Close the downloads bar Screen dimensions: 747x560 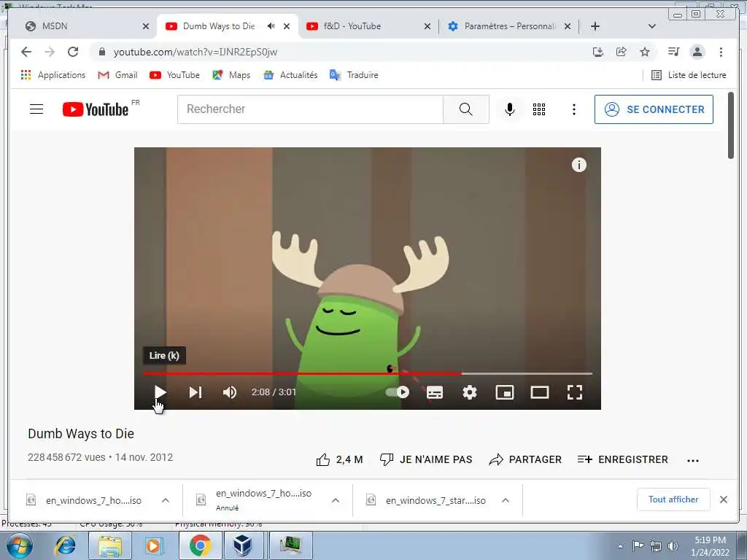[x=723, y=499]
